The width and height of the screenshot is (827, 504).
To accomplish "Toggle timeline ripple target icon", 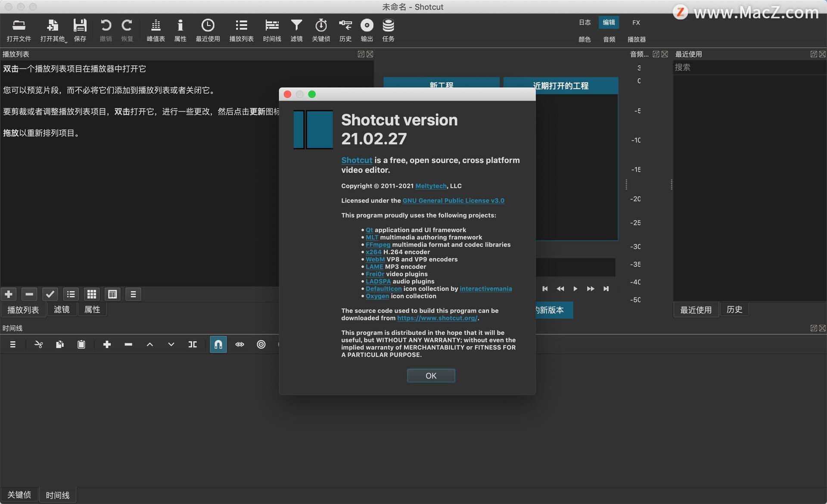I will click(x=261, y=345).
